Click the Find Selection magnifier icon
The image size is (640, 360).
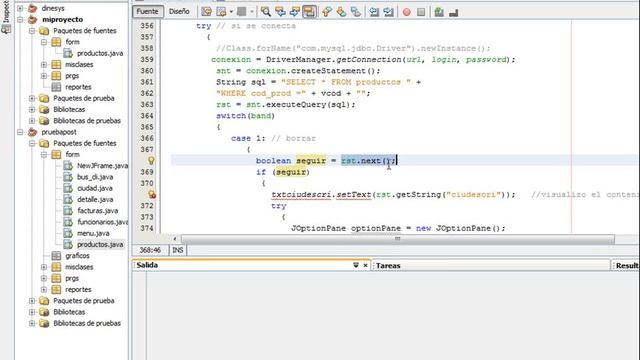click(266, 12)
